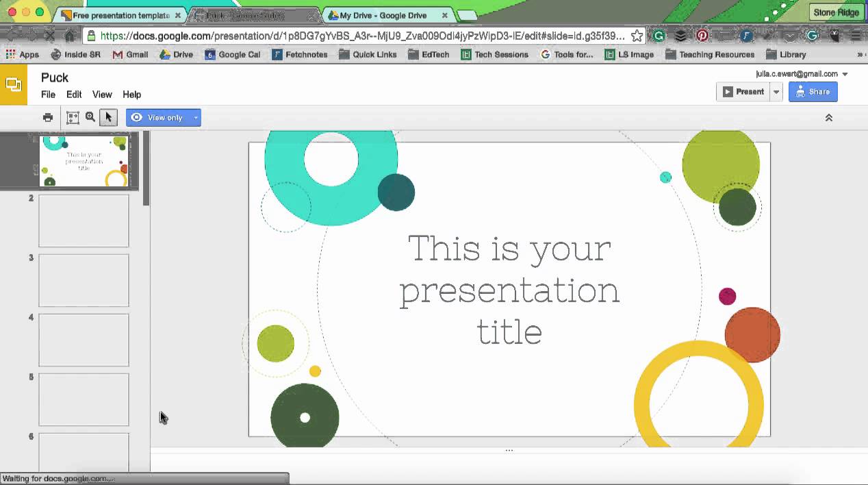Open a new browser tab

coord(467,14)
